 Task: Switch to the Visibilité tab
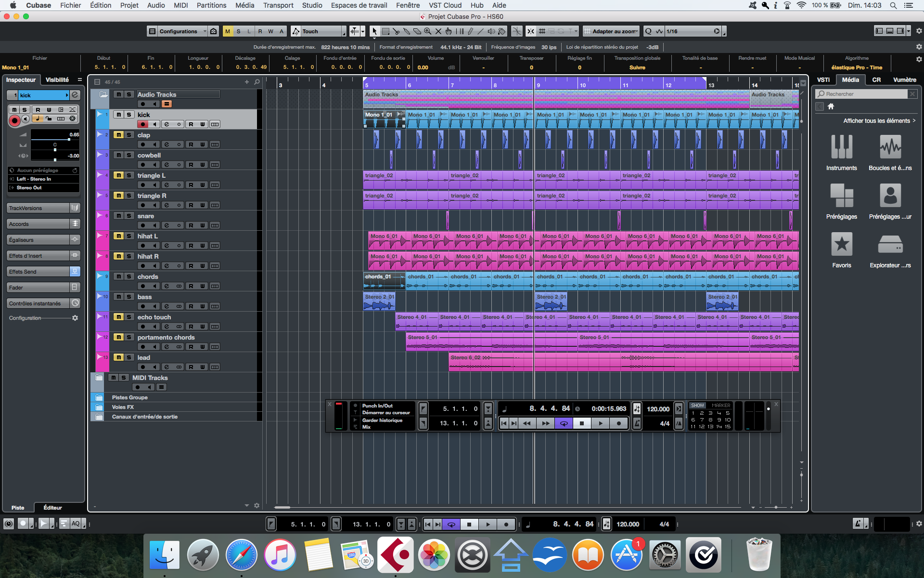pyautogui.click(x=57, y=80)
